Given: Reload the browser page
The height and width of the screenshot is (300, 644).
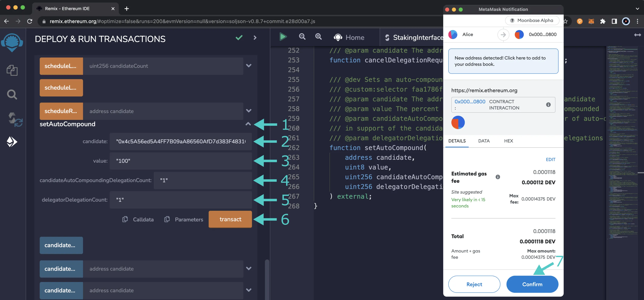Looking at the screenshot, I should coord(29,21).
